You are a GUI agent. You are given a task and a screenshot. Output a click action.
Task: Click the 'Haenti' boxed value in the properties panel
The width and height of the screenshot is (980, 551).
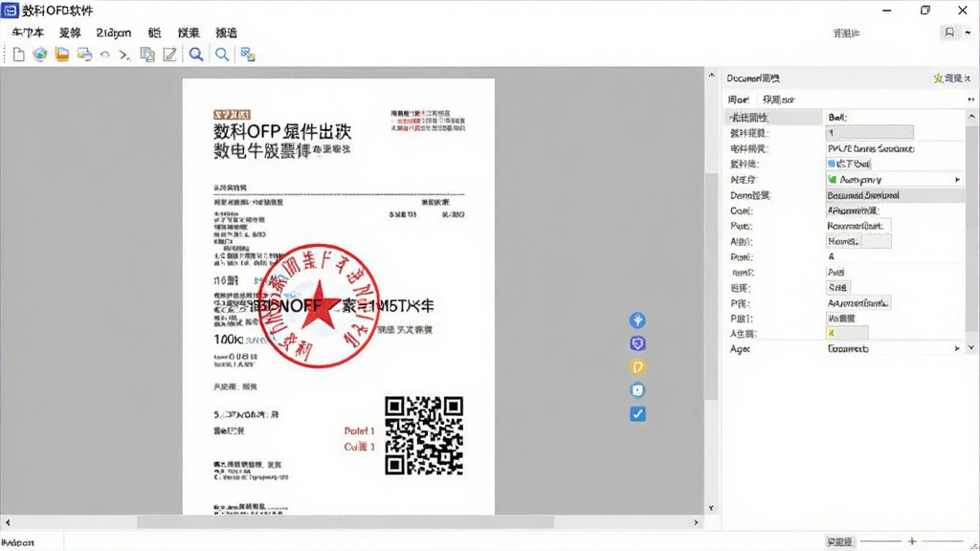[x=858, y=241]
